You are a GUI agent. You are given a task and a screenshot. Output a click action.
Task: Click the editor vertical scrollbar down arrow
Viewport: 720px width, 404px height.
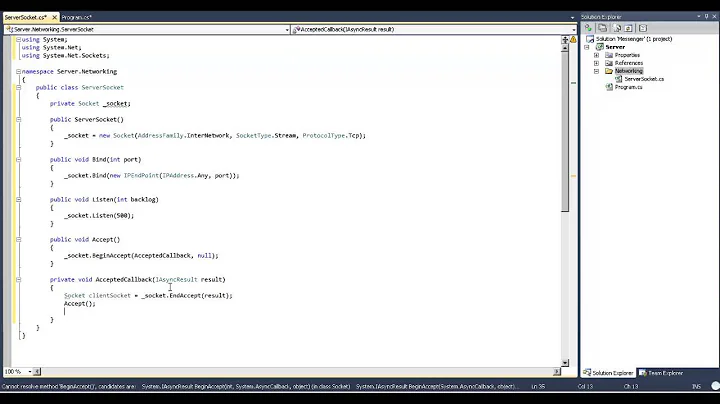pyautogui.click(x=565, y=363)
